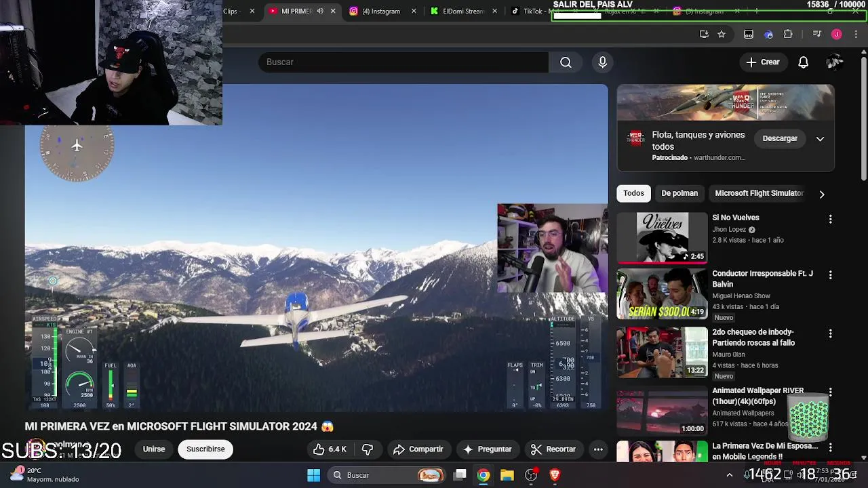Click Descargar on War Thunder ad
This screenshot has width=868, height=488.
(x=780, y=138)
